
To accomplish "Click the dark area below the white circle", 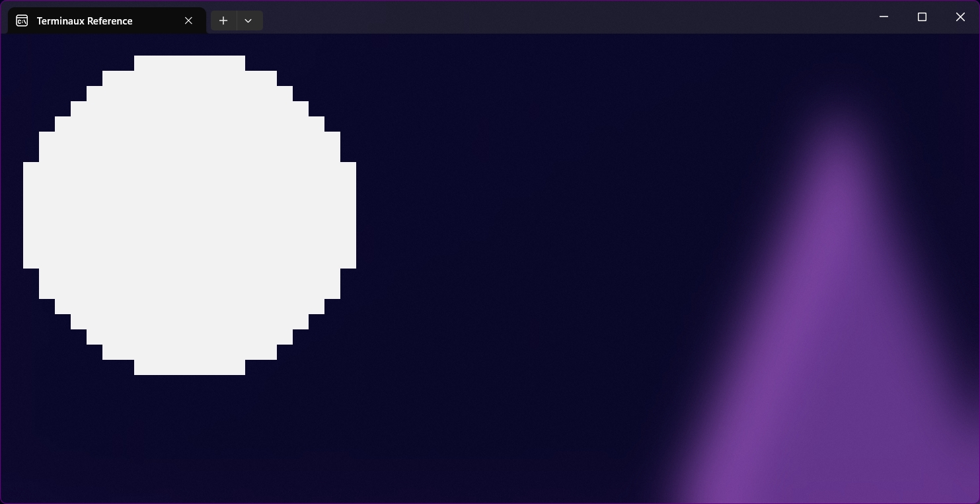I will pyautogui.click(x=190, y=437).
